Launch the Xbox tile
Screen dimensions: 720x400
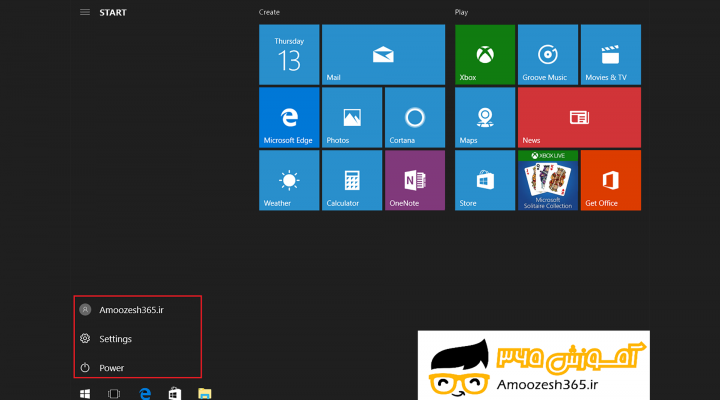pos(485,55)
